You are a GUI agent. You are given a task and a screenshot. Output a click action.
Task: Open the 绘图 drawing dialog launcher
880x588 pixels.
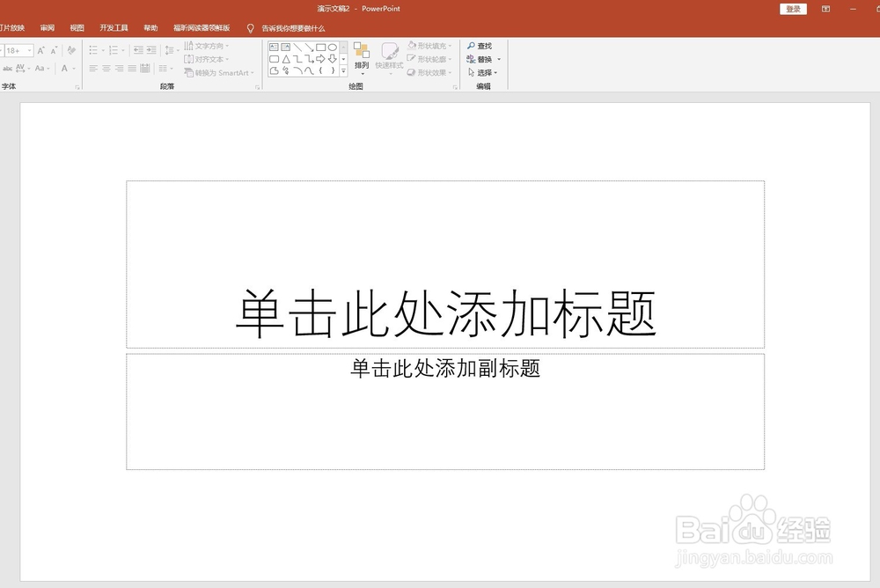(455, 87)
